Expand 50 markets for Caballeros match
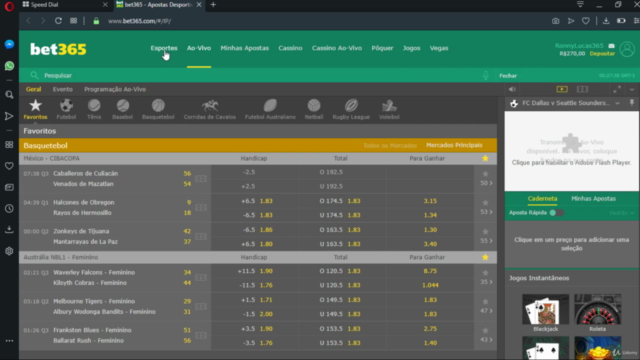Viewport: 640px width, 360px height. 486,183
